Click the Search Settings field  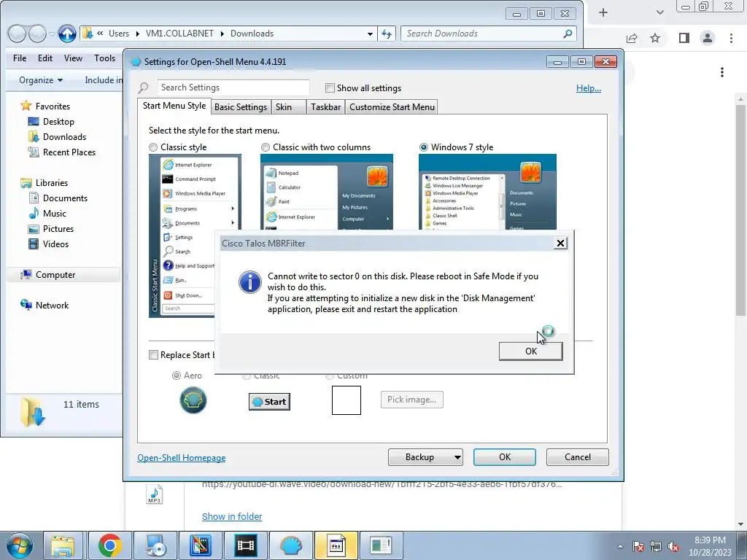(233, 87)
